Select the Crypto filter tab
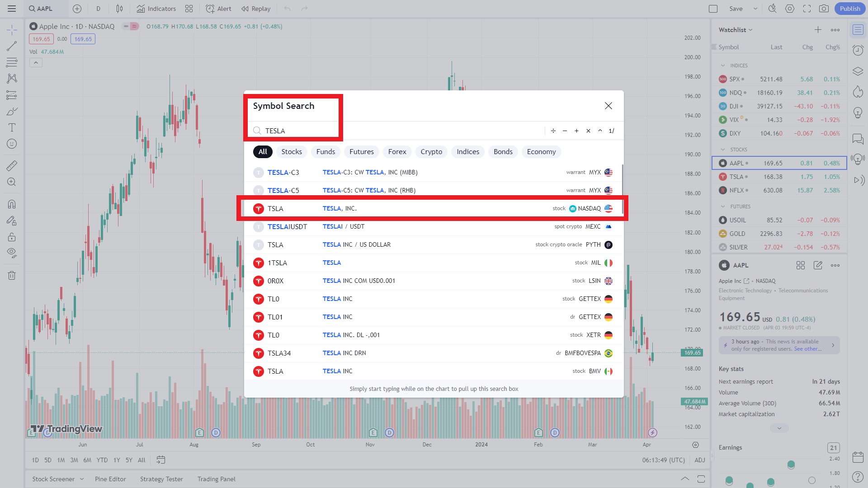Screen dimensions: 868x488 pos(431,152)
